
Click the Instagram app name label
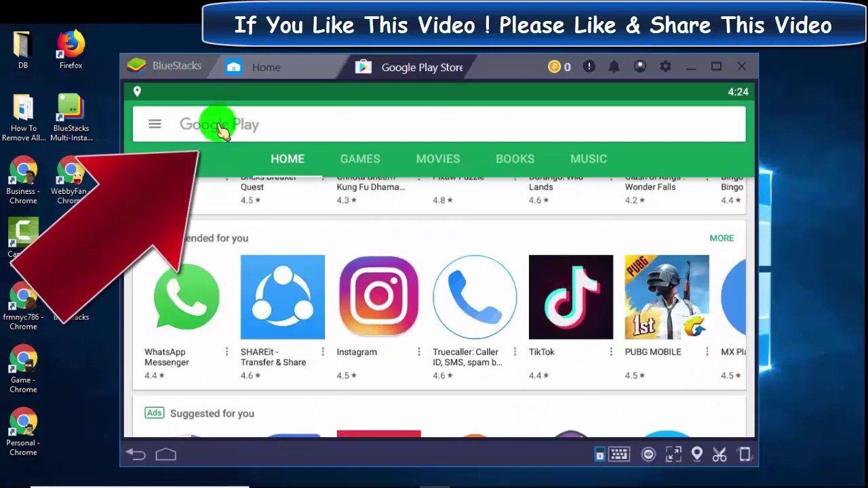pyautogui.click(x=357, y=352)
